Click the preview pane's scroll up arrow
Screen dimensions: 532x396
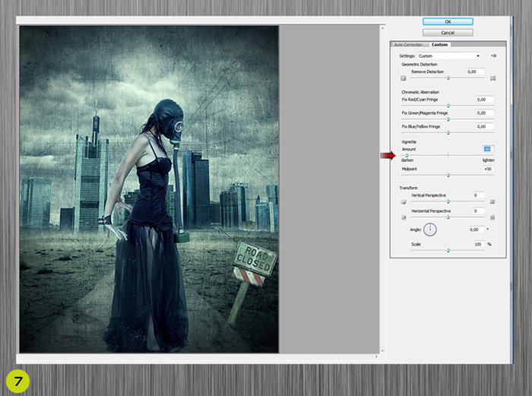point(382,28)
